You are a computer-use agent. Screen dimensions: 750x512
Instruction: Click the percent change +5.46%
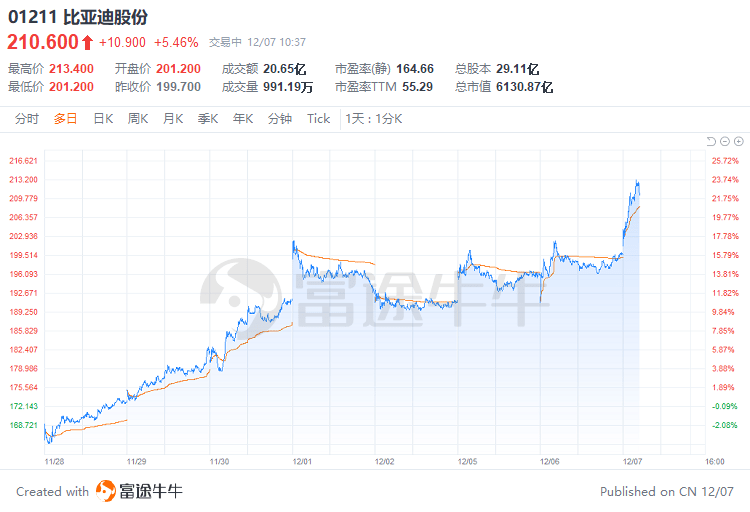click(176, 43)
